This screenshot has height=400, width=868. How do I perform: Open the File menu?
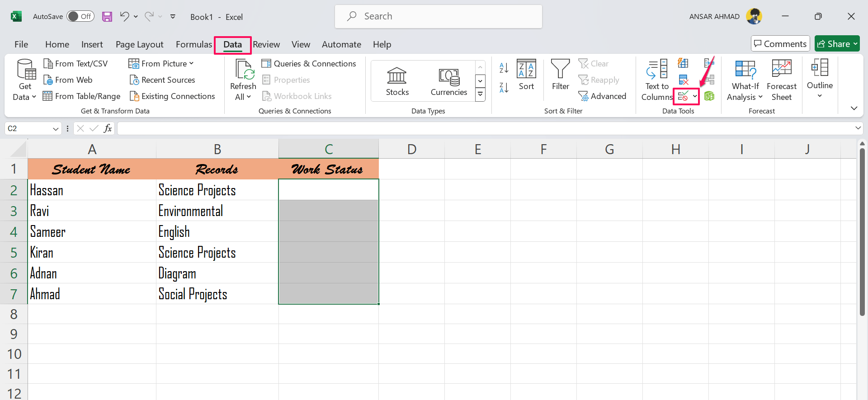tap(21, 44)
